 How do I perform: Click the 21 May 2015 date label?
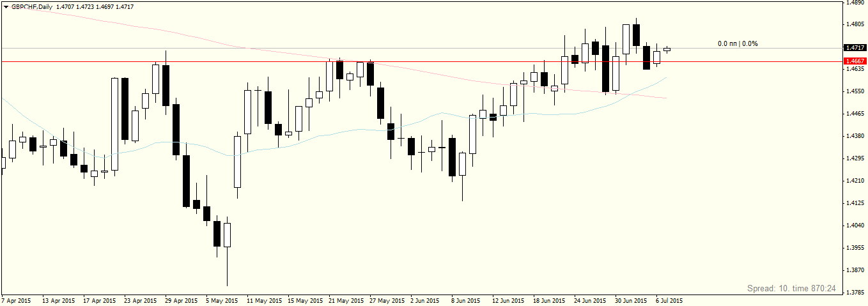pyautogui.click(x=345, y=300)
